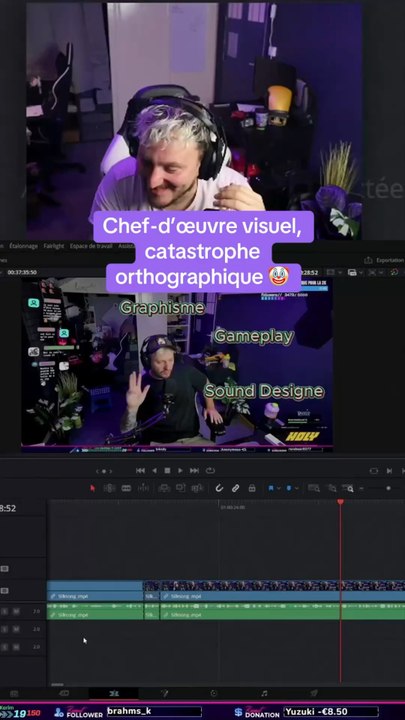Click the Graphisme text in viewer
This screenshot has width=405, height=720.
click(x=162, y=308)
